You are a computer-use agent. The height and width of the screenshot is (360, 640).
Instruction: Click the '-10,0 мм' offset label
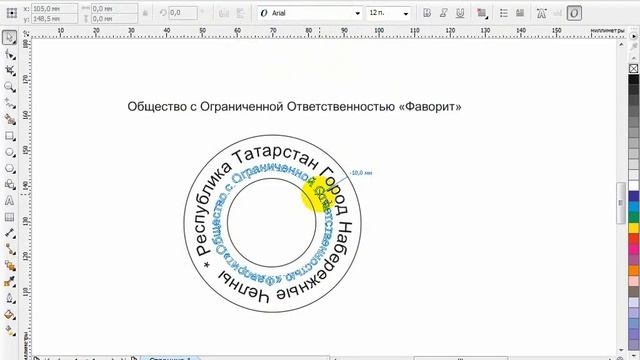[x=361, y=173]
